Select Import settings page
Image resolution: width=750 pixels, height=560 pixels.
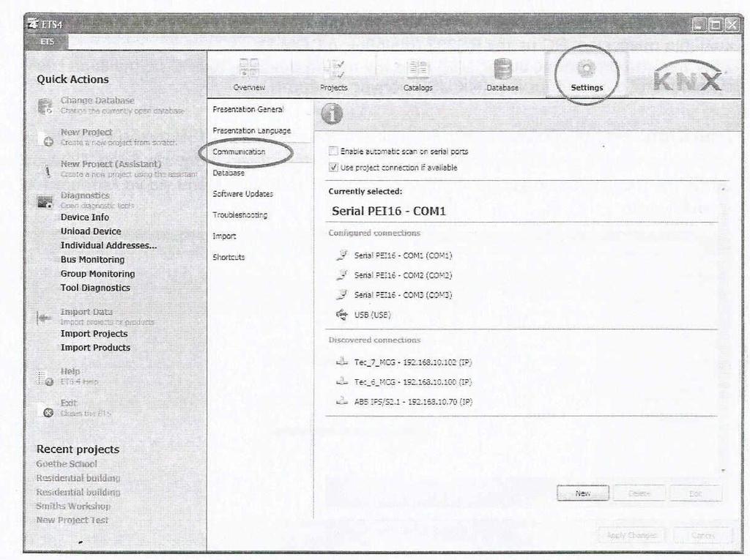[x=224, y=236]
